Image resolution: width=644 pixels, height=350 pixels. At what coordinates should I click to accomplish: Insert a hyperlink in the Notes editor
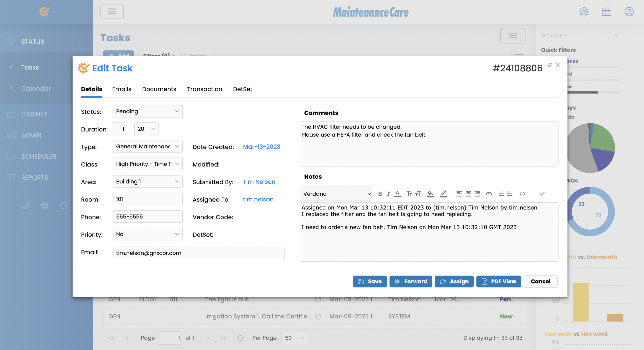pos(489,194)
